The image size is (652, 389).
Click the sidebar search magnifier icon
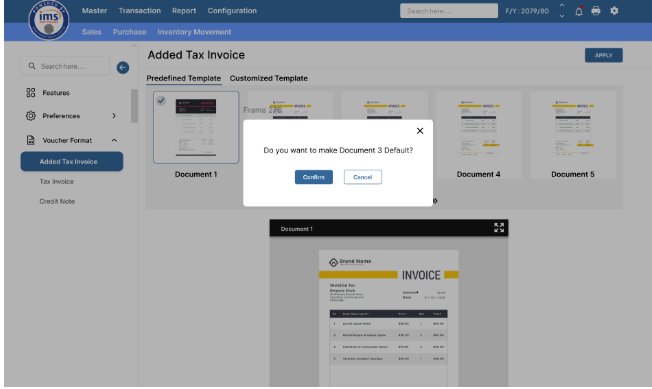coord(32,66)
